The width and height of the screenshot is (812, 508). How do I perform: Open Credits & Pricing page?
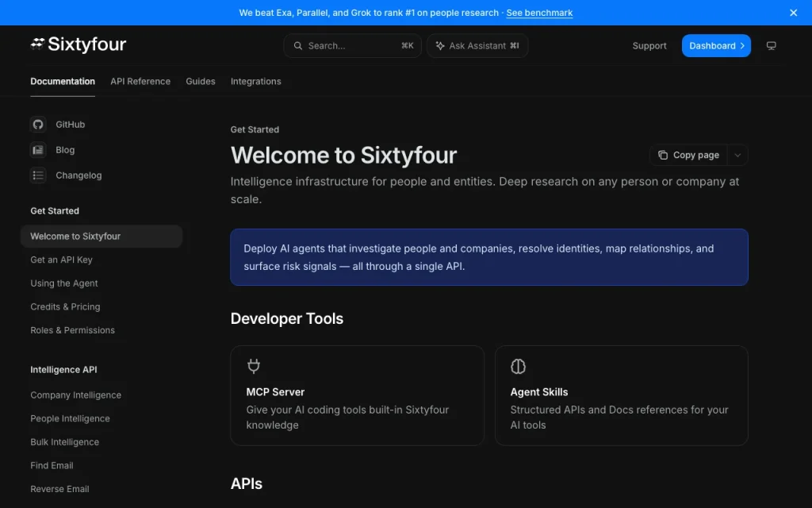pos(65,307)
